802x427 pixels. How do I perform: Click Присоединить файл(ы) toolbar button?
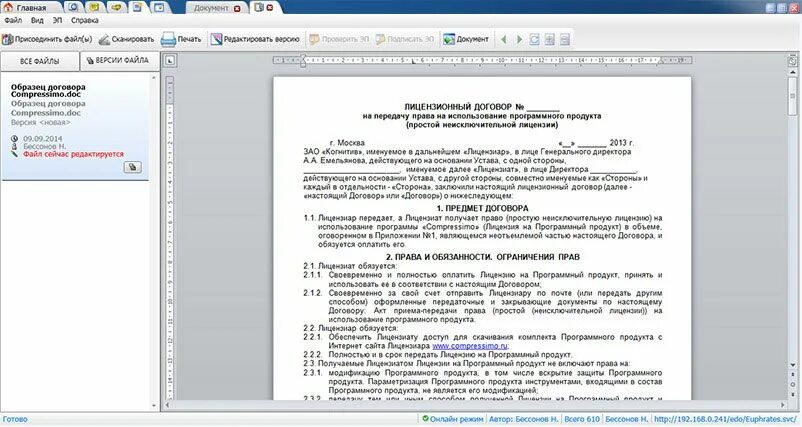coord(47,39)
